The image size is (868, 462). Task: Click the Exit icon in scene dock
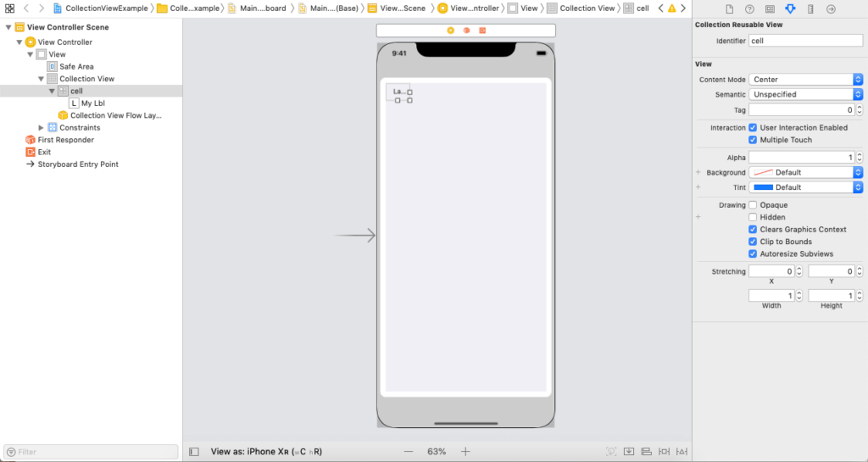tap(482, 31)
